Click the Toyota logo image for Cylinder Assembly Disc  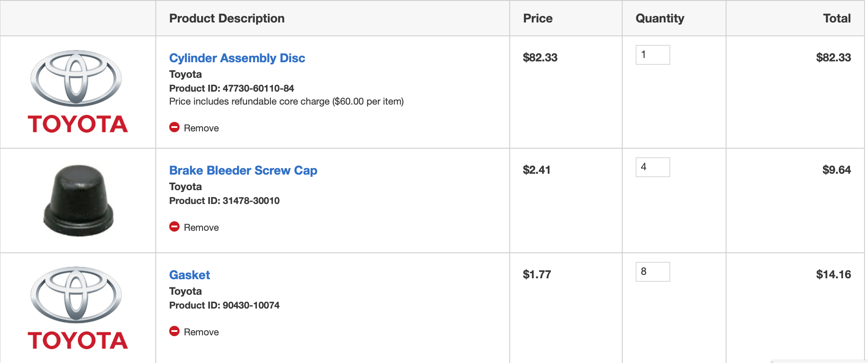click(x=77, y=91)
